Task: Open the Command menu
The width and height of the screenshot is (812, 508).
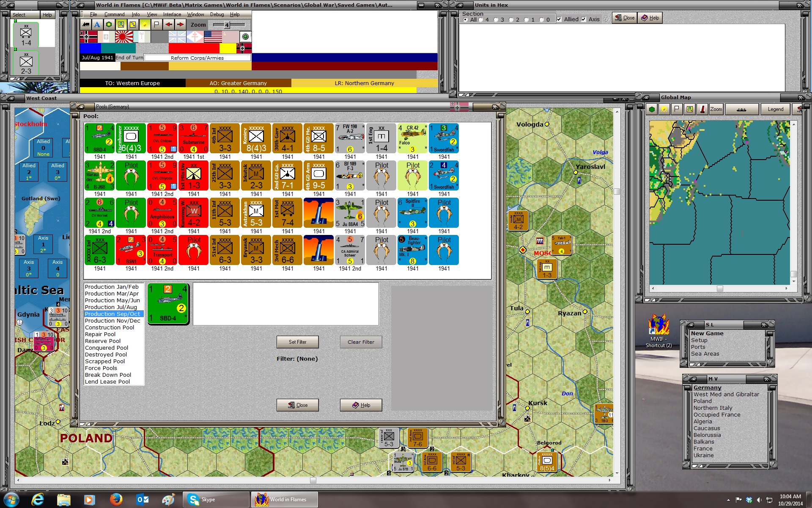Action: pyautogui.click(x=114, y=14)
